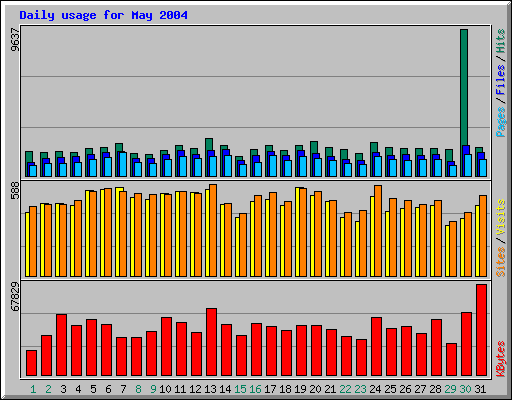Click the orange Sites bar for day 29
Image resolution: width=512 pixels, height=400 pixels.
click(453, 249)
